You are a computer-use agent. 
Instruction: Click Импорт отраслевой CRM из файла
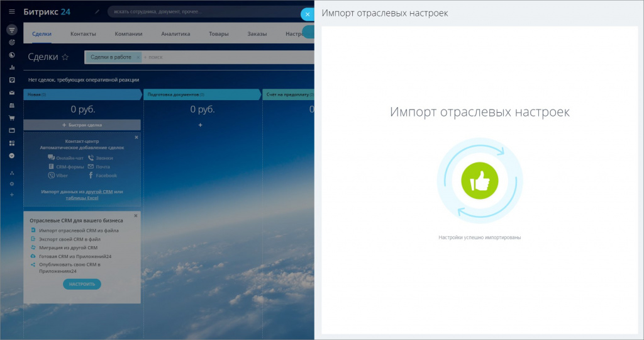(79, 230)
